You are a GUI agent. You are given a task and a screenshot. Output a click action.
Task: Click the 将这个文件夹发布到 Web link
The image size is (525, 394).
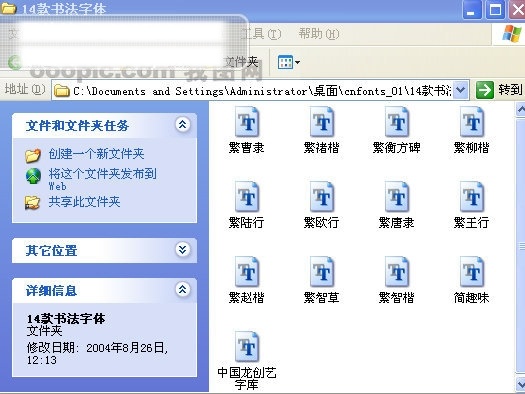pos(102,179)
